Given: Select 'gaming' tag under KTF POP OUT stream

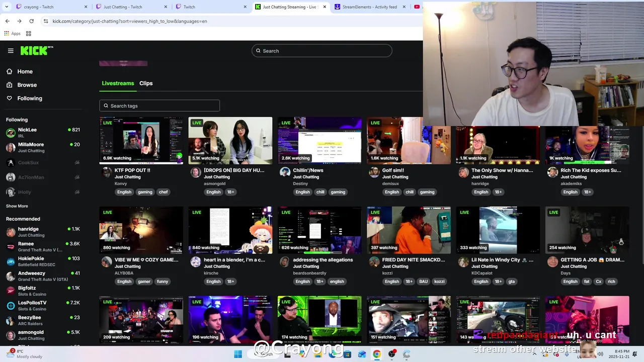Looking at the screenshot, I should pyautogui.click(x=145, y=192).
